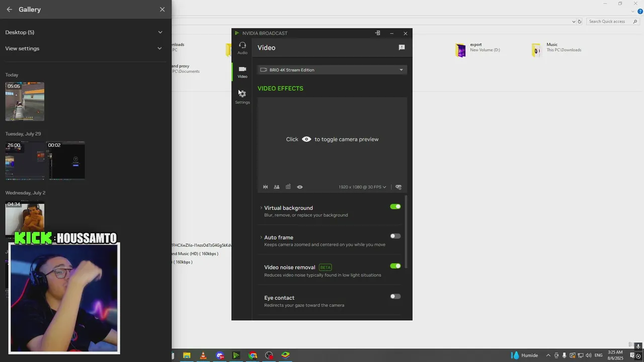Click the Explorer help question-mark icon

click(640, 11)
